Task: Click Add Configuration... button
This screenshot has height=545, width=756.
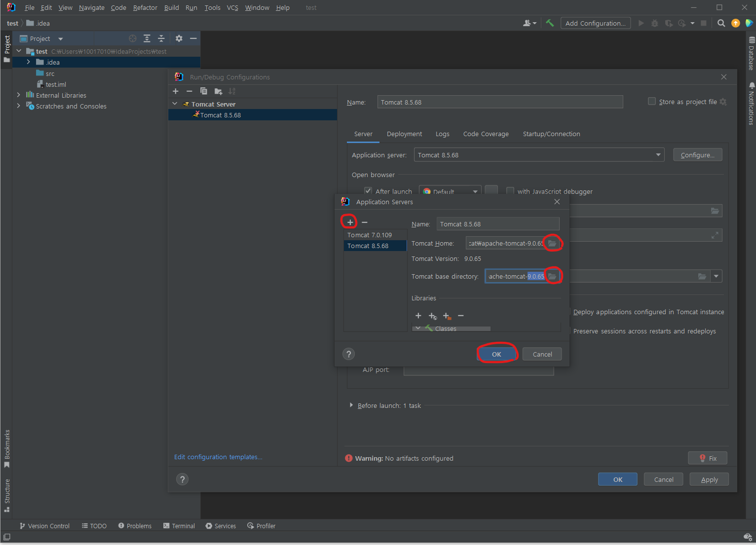Action: 596,23
